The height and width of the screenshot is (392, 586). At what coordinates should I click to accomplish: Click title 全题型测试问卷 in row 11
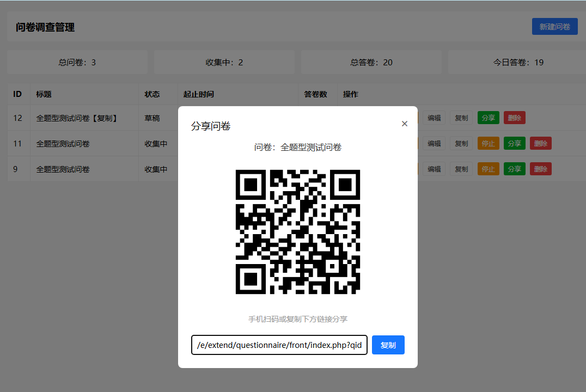(63, 144)
